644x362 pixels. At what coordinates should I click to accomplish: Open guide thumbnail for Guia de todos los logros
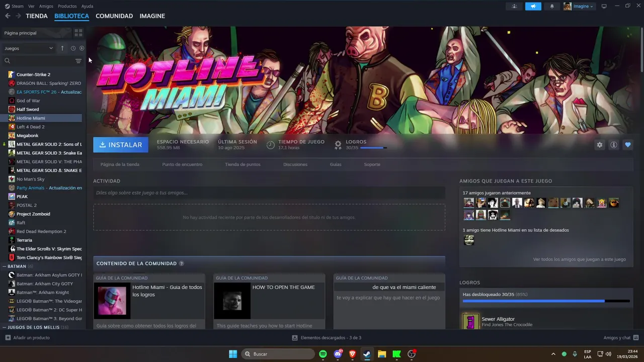[112, 301]
